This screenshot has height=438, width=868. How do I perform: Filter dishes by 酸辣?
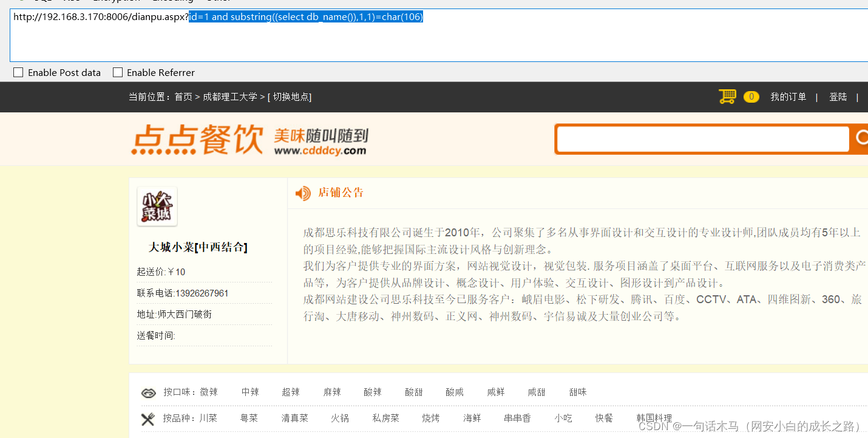(373, 392)
